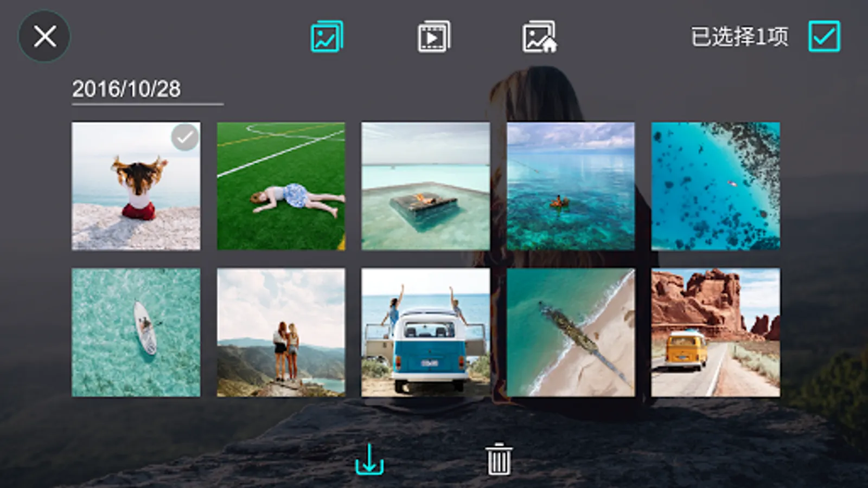Viewport: 868px width, 488px height.
Task: Toggle the select-all checkbox
Action: tap(824, 36)
